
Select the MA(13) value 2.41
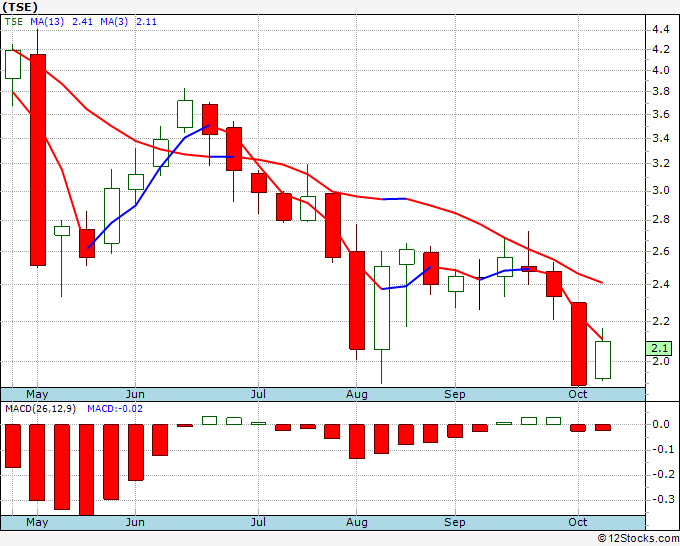pyautogui.click(x=82, y=22)
